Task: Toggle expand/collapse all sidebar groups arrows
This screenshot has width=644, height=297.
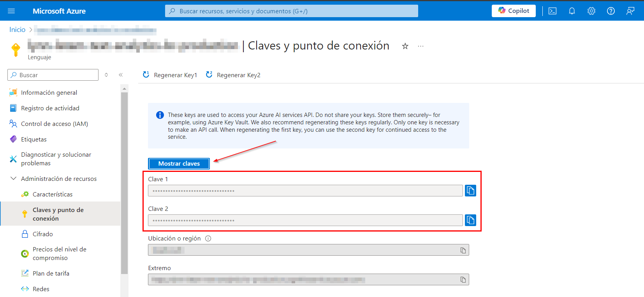Action: click(106, 75)
